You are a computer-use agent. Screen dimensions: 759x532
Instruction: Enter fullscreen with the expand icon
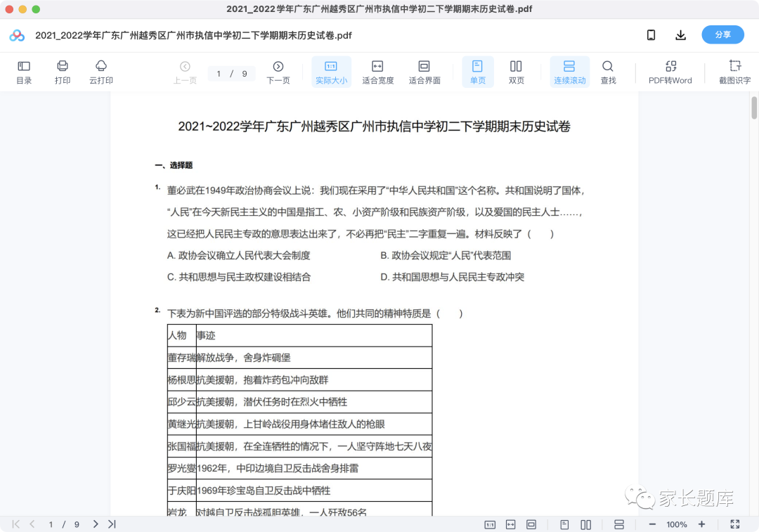(735, 524)
